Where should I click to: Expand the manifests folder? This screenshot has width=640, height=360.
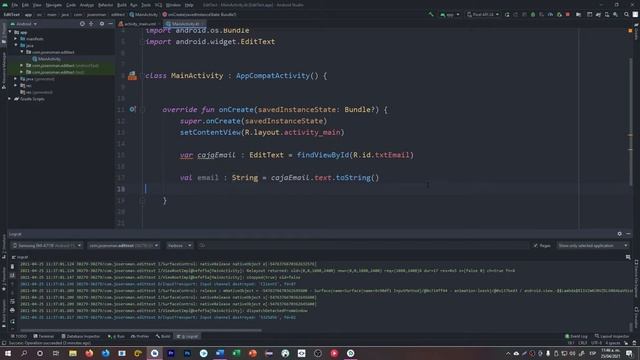pos(16,39)
